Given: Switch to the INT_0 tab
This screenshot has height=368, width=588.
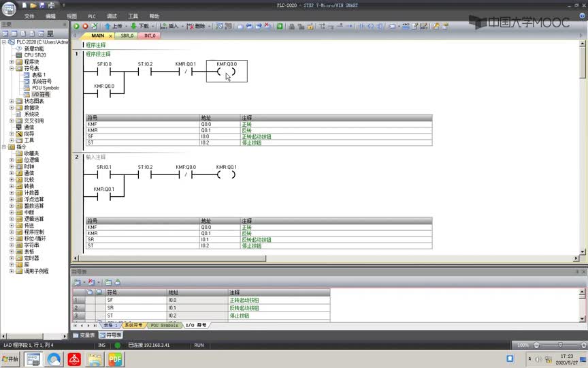Looking at the screenshot, I should 150,35.
